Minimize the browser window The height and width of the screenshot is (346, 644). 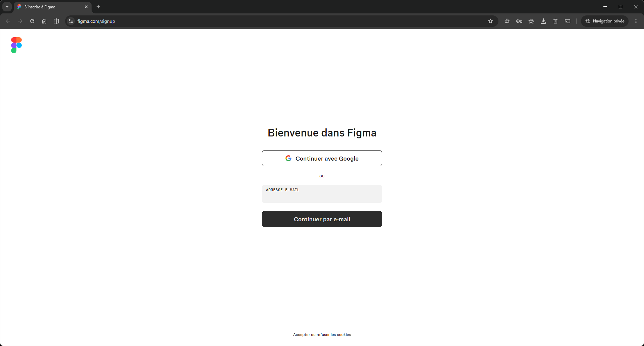click(x=605, y=7)
